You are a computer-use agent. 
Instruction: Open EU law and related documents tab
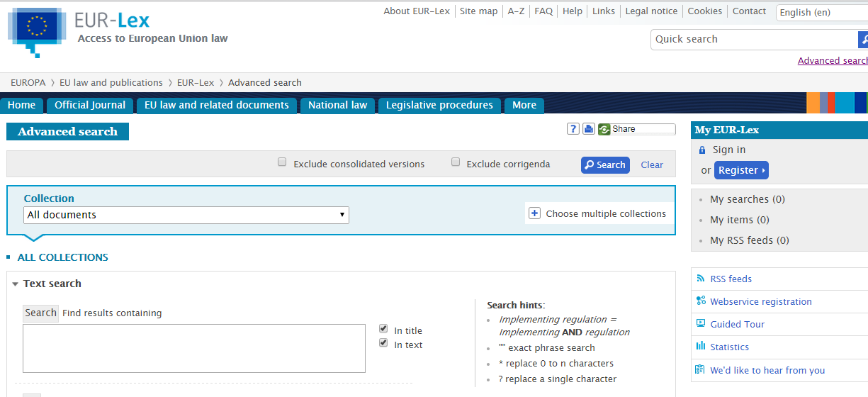tap(217, 105)
